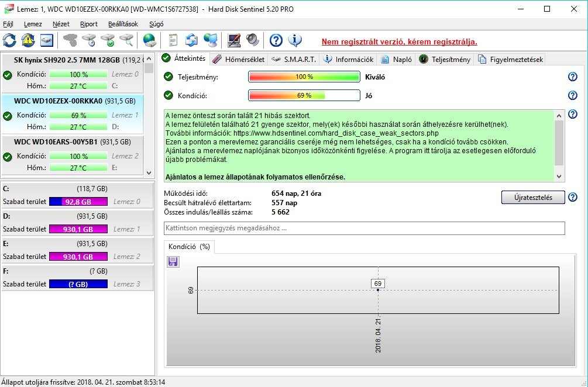The height and width of the screenshot is (387, 588).
Task: Switch to the Teljesítmény tab
Action: [x=445, y=59]
